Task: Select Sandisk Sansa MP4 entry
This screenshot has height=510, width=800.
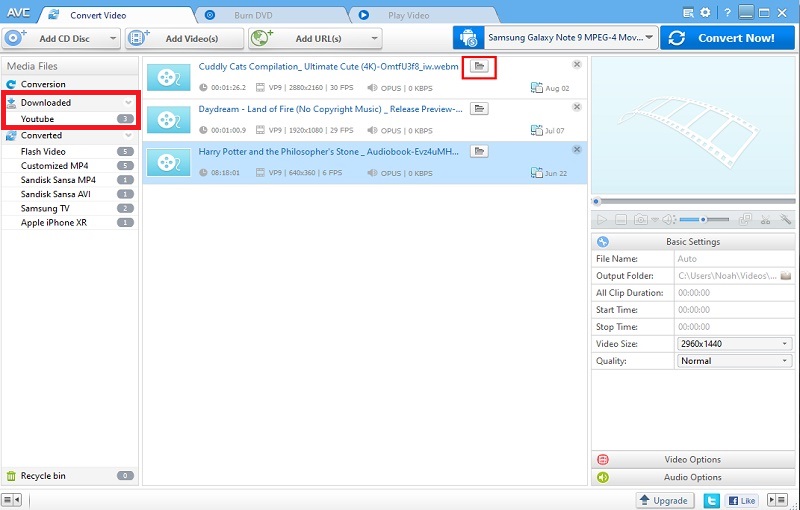Action: coord(69,180)
